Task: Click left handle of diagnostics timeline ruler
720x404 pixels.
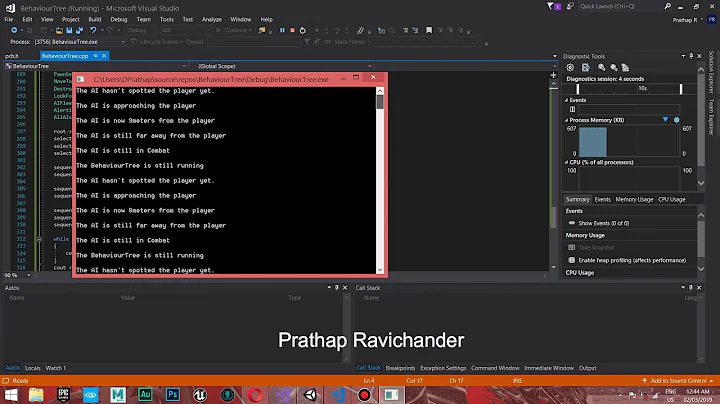Action: (x=578, y=89)
